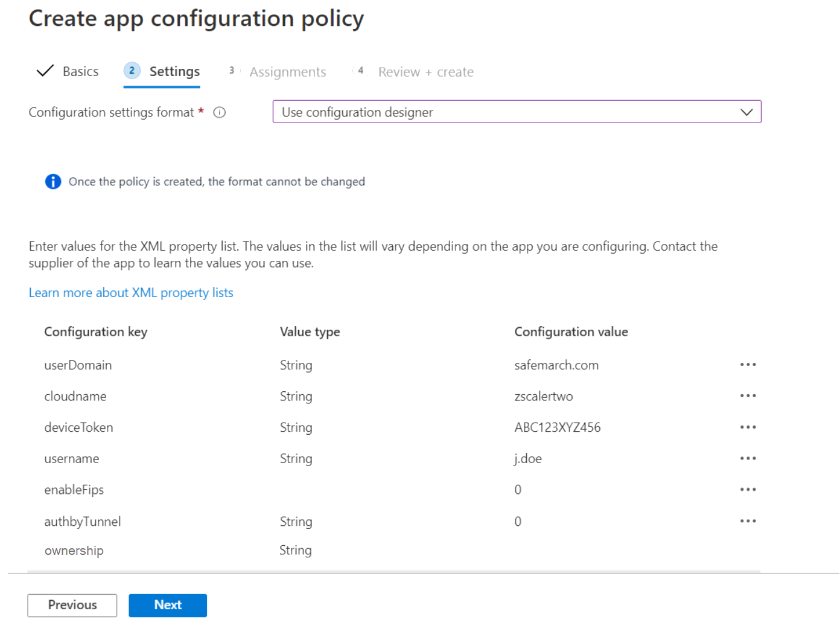This screenshot has height=637, width=840.
Task: Open the ellipsis menu for deviceToken row
Action: 748,427
